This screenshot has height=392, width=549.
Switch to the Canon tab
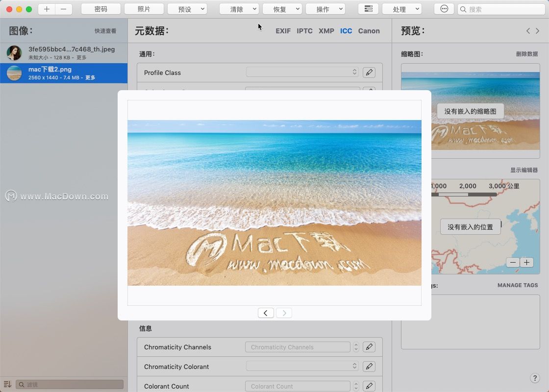pyautogui.click(x=369, y=31)
